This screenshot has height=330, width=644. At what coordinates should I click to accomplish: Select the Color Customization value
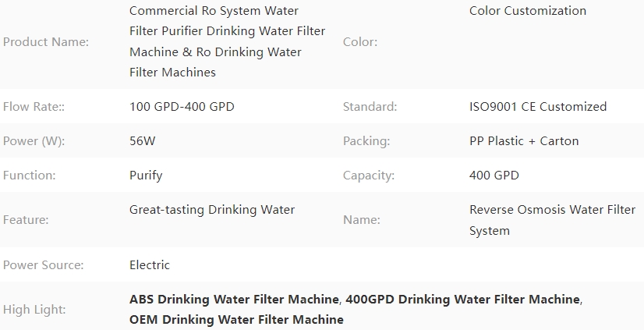[527, 11]
